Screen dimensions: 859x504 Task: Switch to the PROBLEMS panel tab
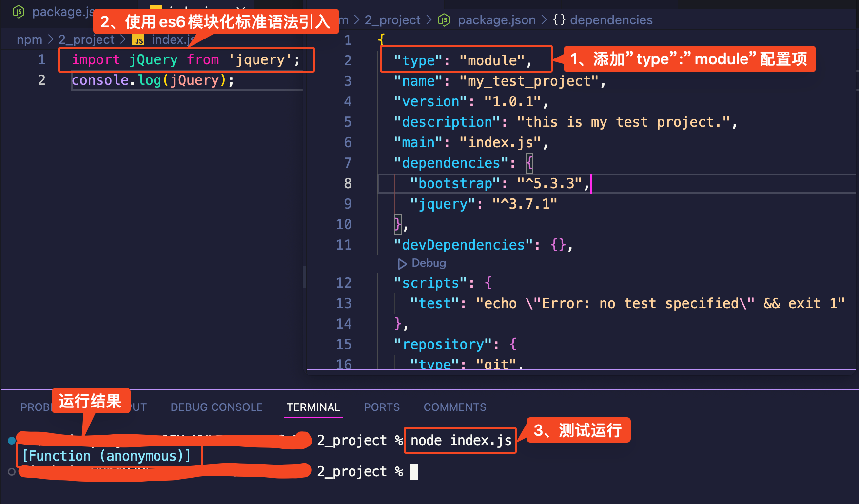35,407
